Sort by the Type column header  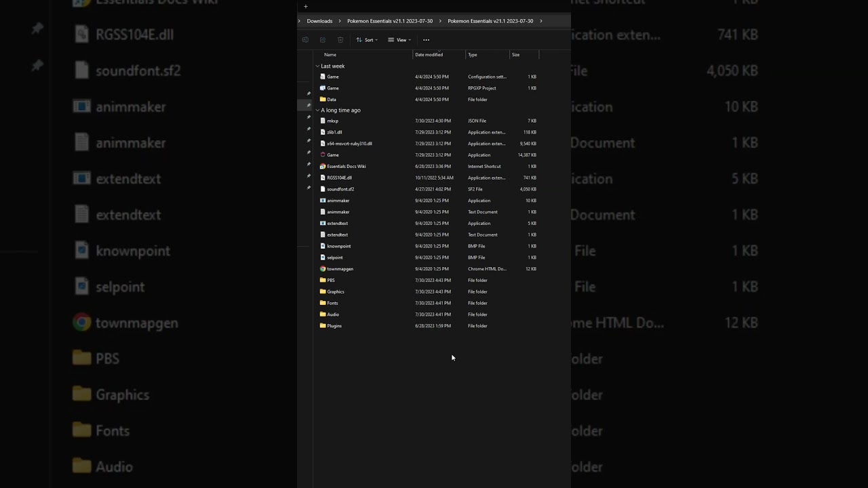click(473, 55)
